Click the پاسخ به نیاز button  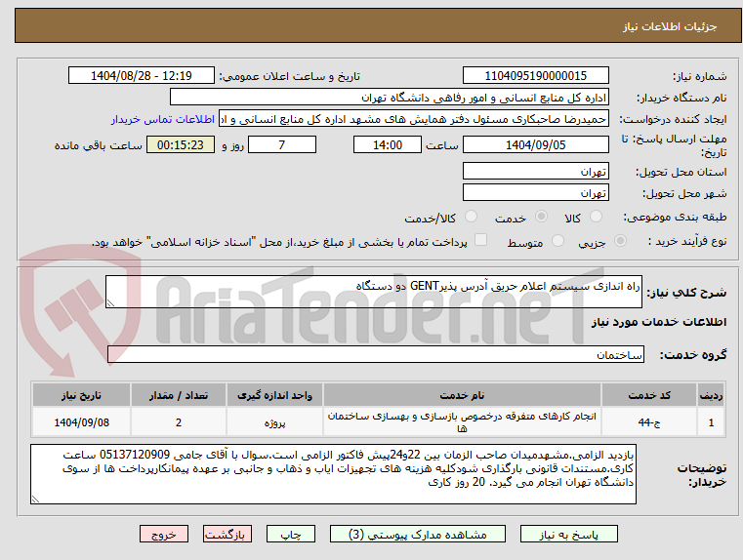[x=568, y=534]
